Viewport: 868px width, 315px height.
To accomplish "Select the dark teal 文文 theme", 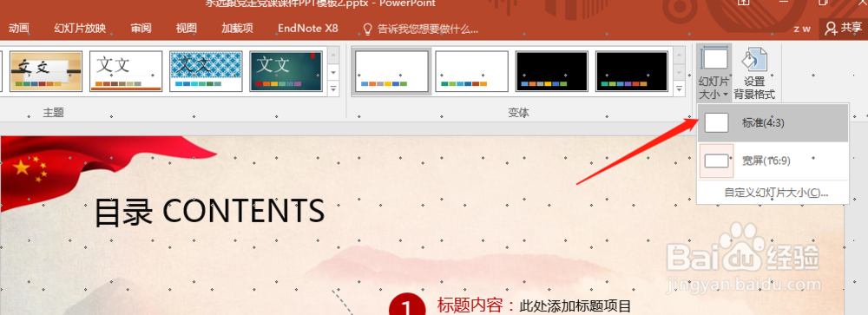I will click(x=286, y=71).
